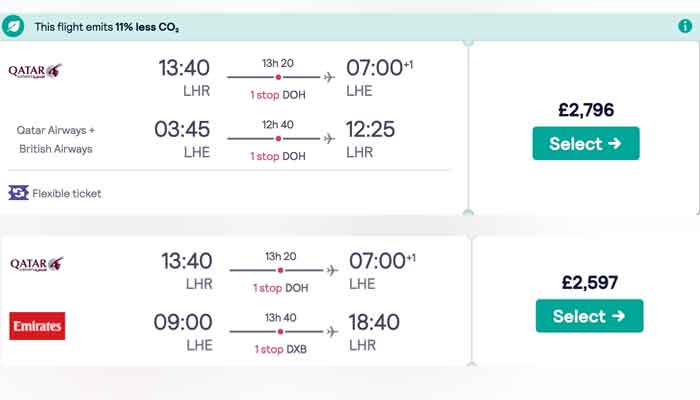Click the Emirates logo
This screenshot has width=700, height=400.
point(37,325)
